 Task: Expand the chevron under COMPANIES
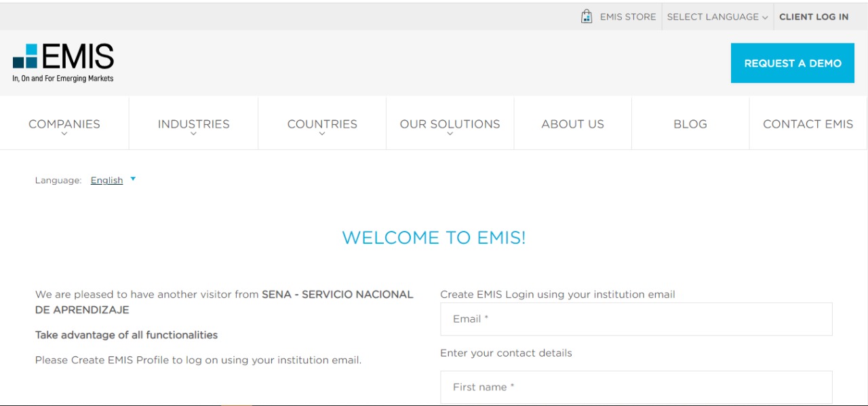pyautogui.click(x=64, y=134)
